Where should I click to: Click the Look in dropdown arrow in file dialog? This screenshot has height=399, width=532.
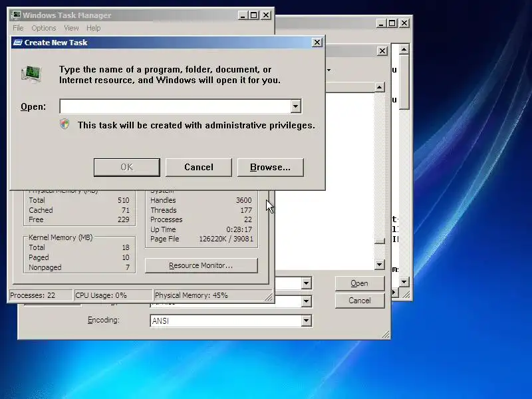click(x=329, y=70)
